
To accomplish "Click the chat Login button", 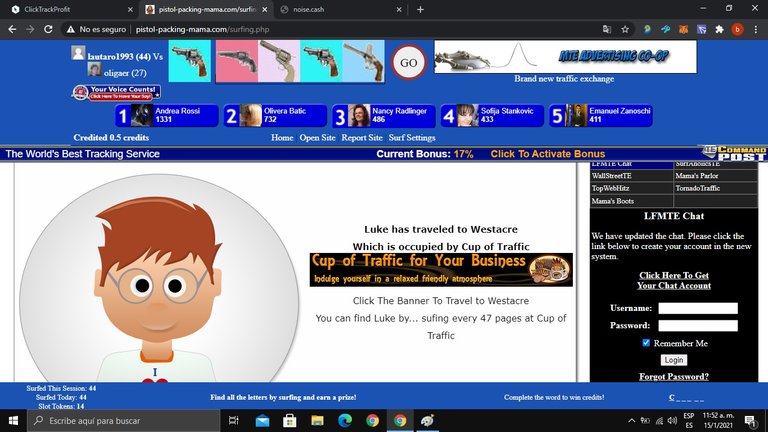I will coord(673,360).
